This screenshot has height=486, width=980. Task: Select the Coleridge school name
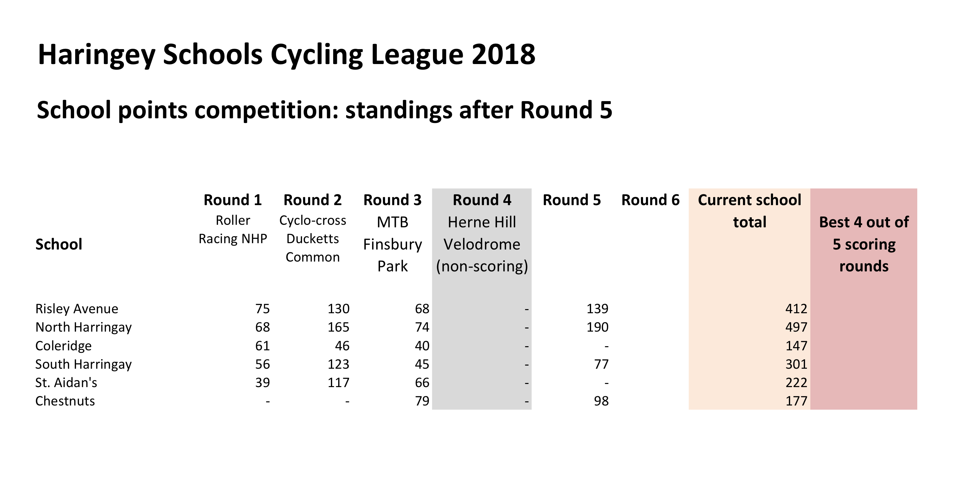click(x=63, y=346)
